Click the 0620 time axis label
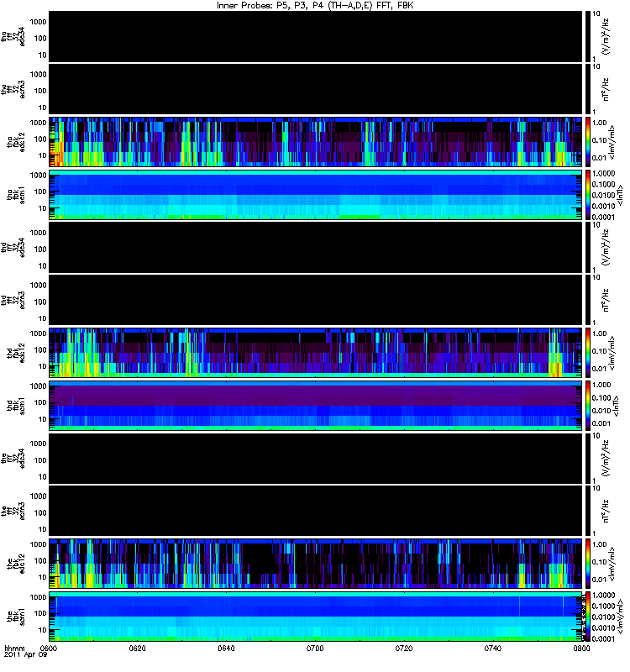The height and width of the screenshot is (672, 630). point(137,648)
